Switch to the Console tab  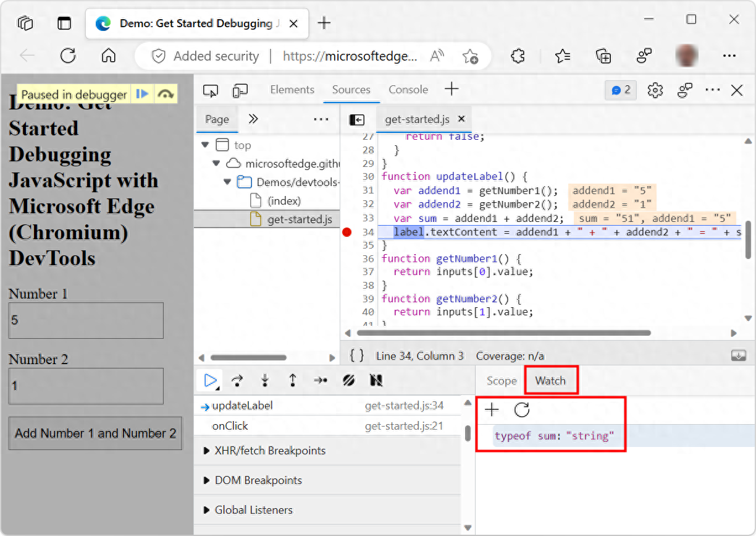pyautogui.click(x=408, y=90)
